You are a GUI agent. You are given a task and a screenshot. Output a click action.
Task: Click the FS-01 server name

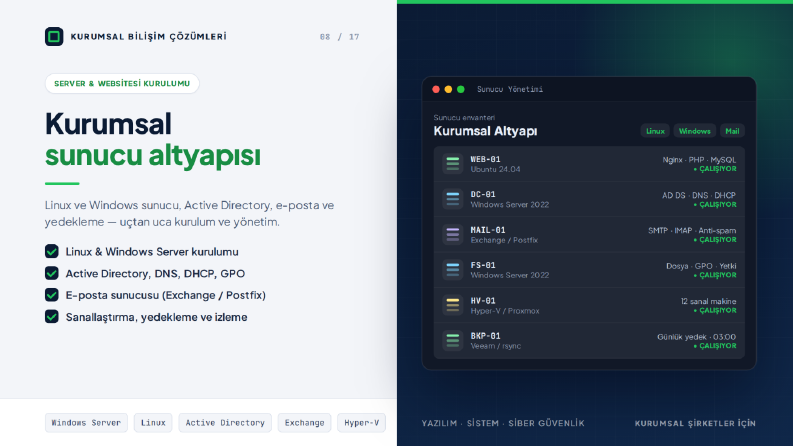pyautogui.click(x=483, y=265)
